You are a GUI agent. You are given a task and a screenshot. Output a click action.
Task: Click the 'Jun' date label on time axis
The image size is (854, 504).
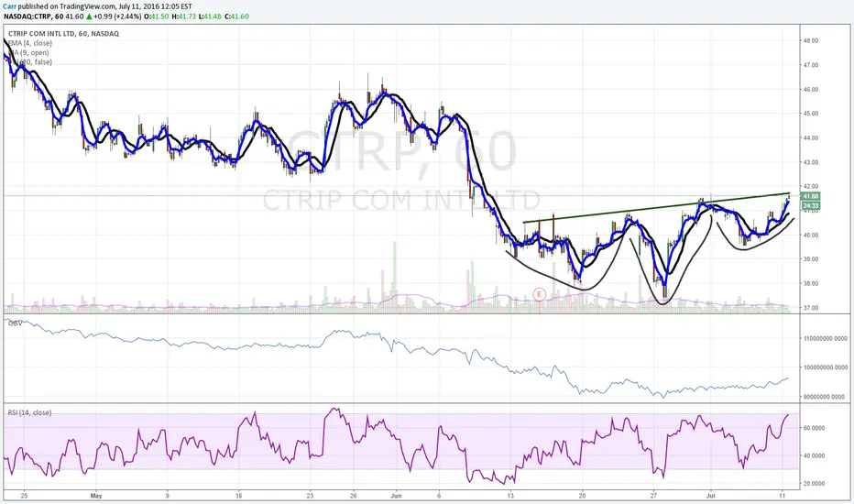tap(396, 496)
